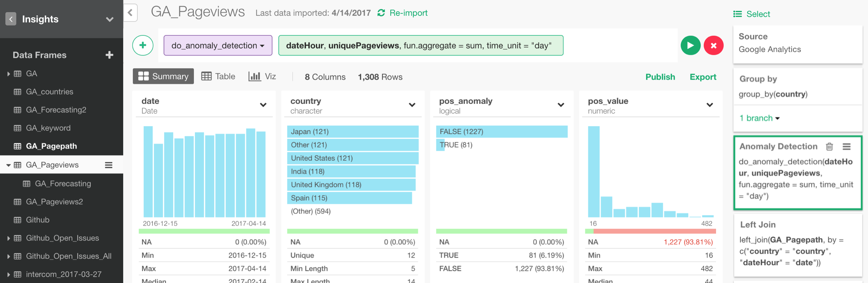Image resolution: width=868 pixels, height=283 pixels.
Task: Open the Source Google Analytics step
Action: point(797,44)
